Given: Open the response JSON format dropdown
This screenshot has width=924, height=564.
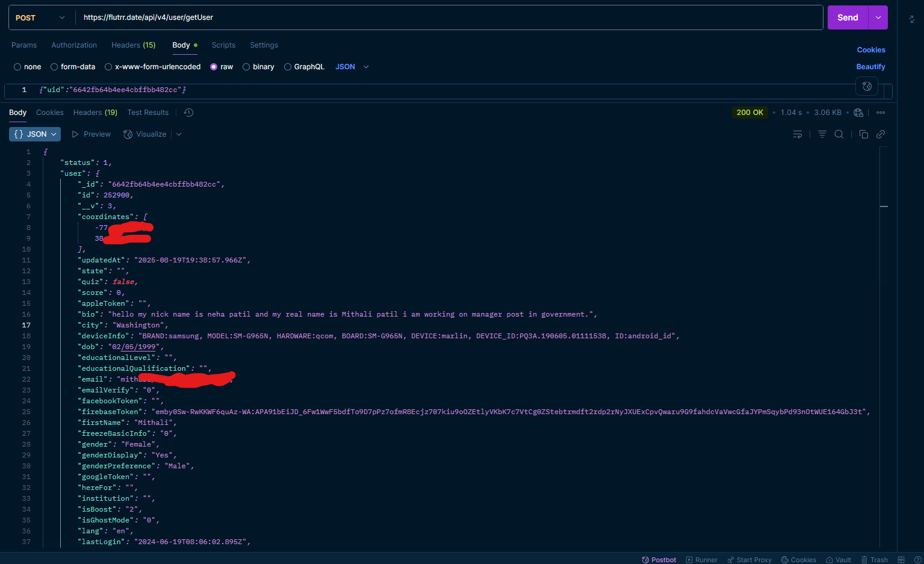Looking at the screenshot, I should point(35,134).
